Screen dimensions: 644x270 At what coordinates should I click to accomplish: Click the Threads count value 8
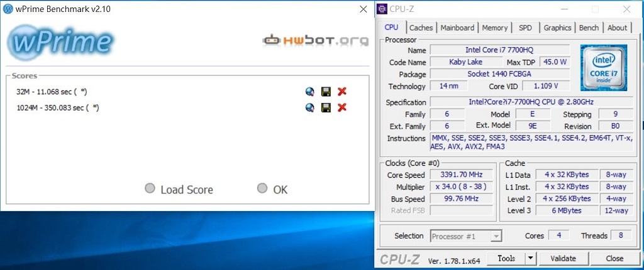621,235
